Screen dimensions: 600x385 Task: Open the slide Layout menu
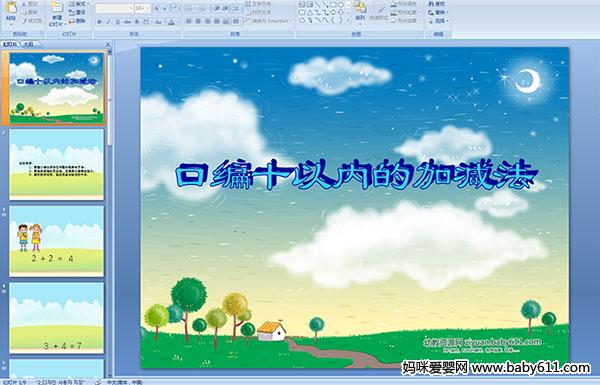79,4
